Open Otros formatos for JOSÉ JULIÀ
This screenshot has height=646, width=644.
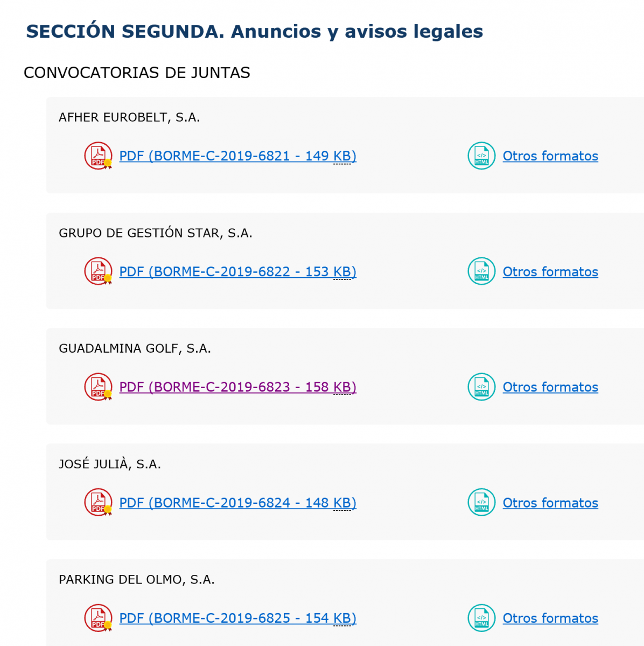tap(550, 503)
